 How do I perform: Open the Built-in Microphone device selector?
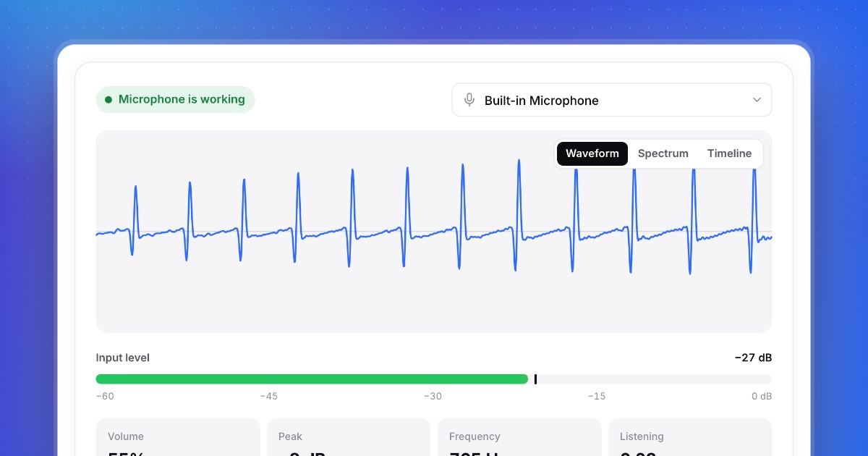pos(612,100)
